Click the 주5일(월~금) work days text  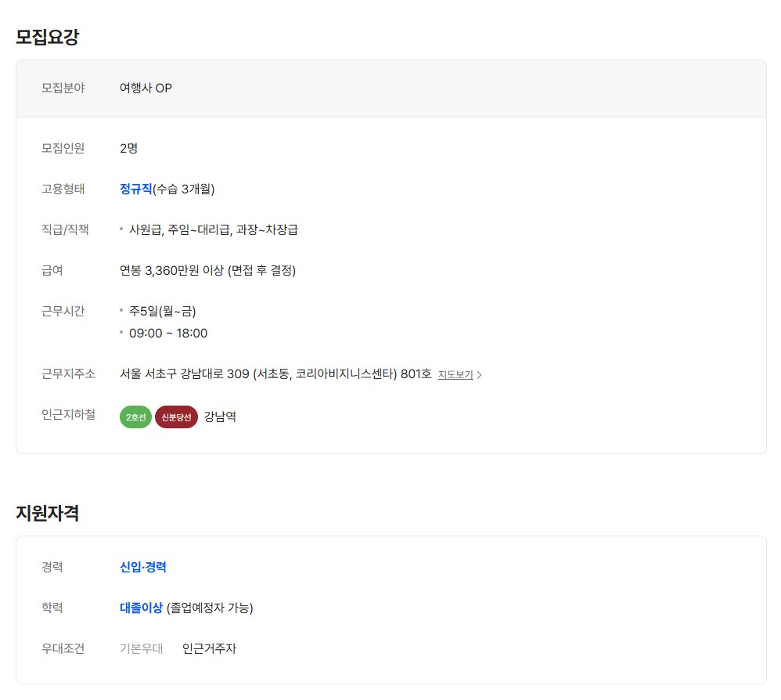coord(162,311)
